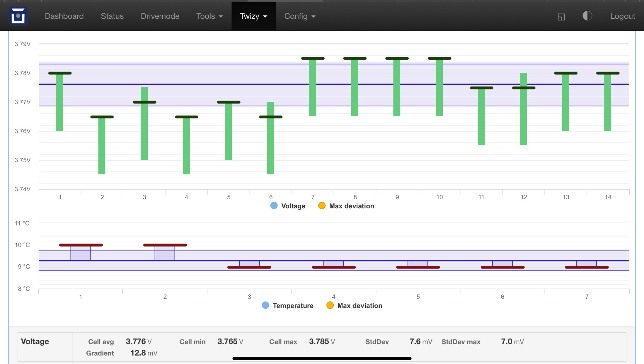Open the Config dropdown menu
The height and width of the screenshot is (364, 644).
click(x=299, y=16)
